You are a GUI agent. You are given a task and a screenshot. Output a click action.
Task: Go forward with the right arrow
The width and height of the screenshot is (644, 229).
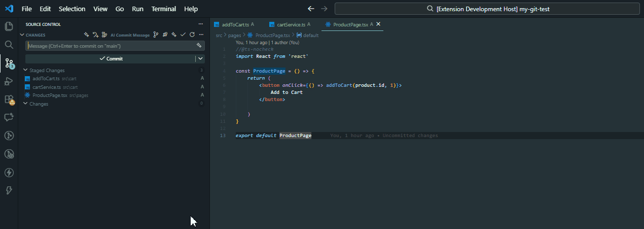click(324, 9)
